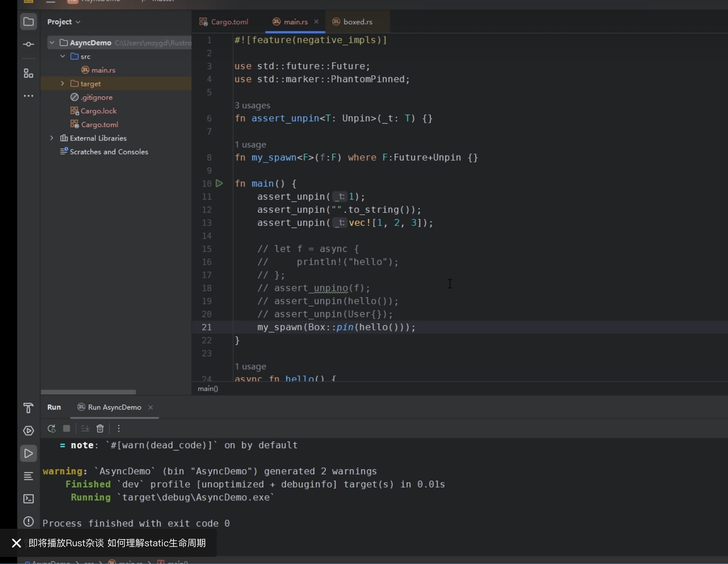Screen dimensions: 728x564
Task: Switch to the boxed.rs editor tab
Action: (x=353, y=22)
